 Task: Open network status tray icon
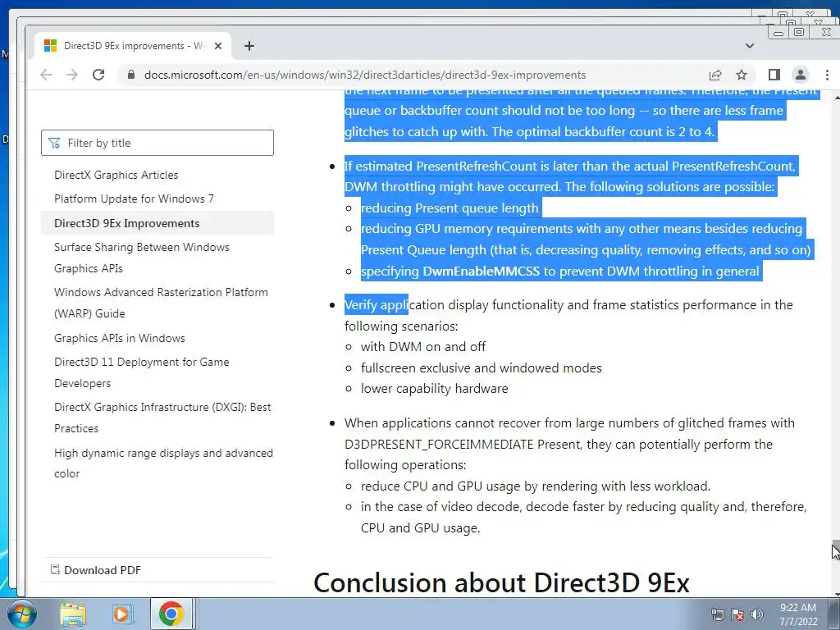point(717,614)
